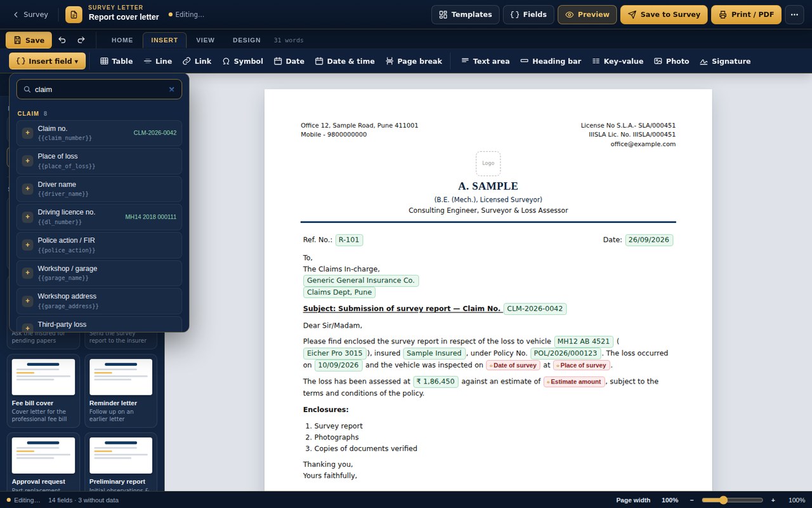Open the Fields panel
The width and height of the screenshot is (812, 508).
[x=528, y=15]
